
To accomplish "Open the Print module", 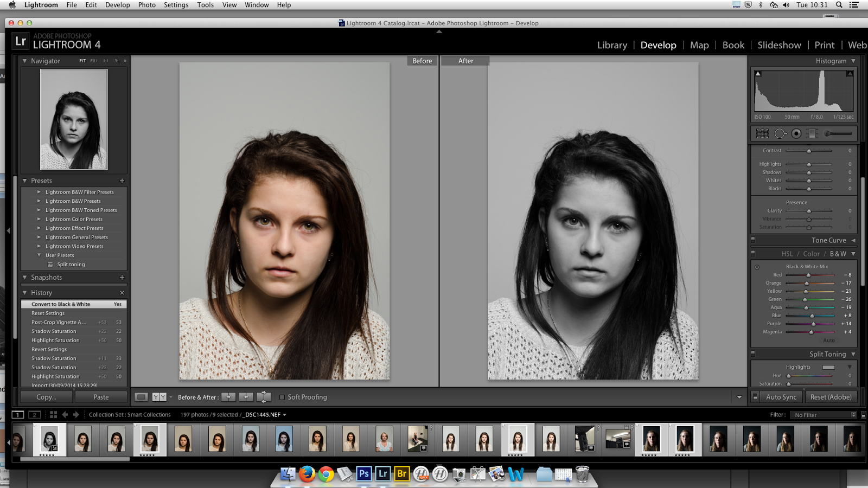I will pos(824,45).
